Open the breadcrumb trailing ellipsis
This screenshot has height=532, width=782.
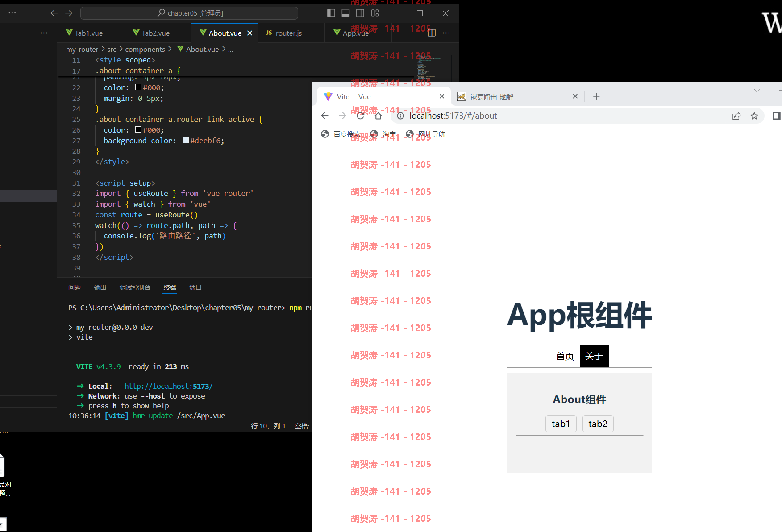point(230,49)
